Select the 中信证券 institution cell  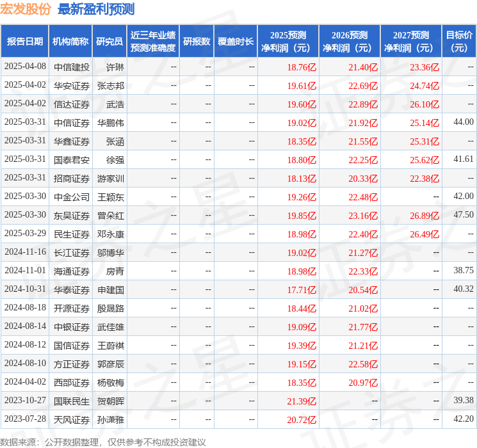click(x=72, y=123)
